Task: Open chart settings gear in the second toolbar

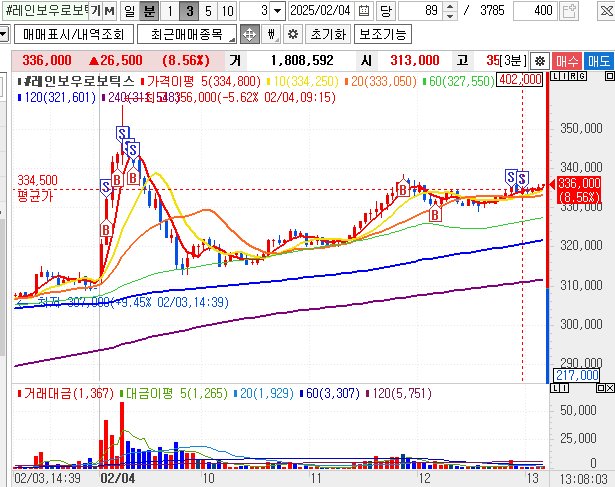Action: click(293, 35)
